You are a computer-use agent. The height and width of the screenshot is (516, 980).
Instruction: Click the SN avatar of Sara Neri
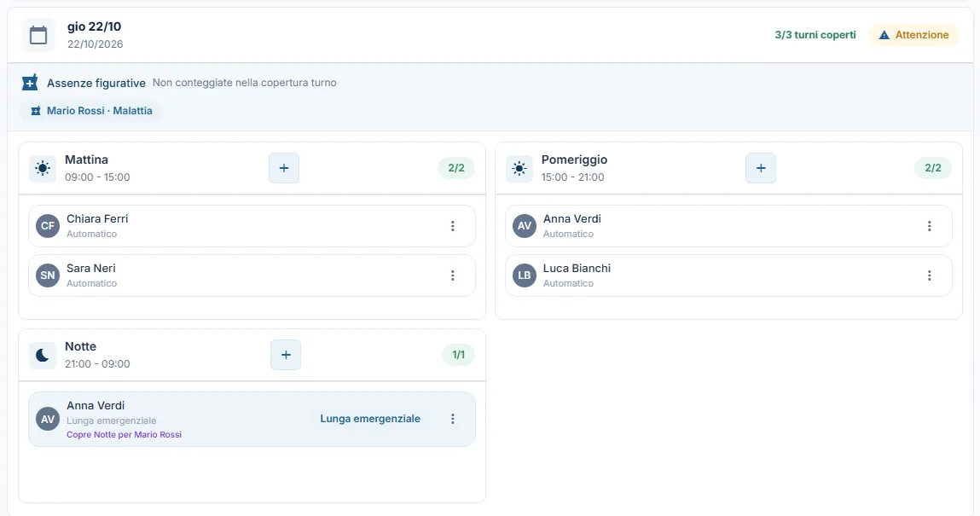[48, 275]
